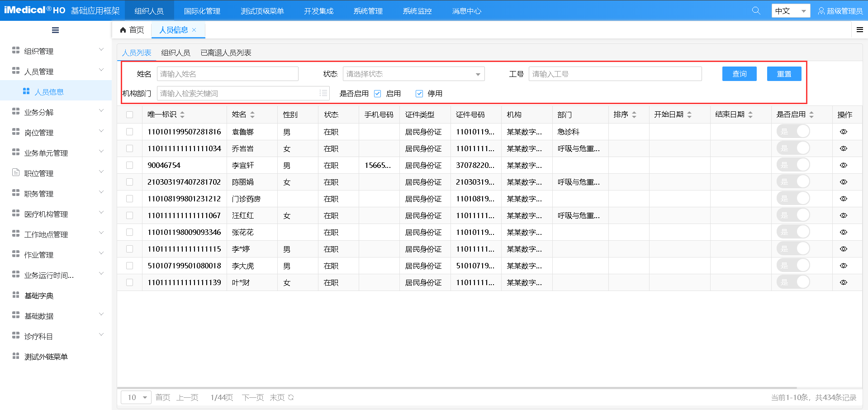Viewport: 868px width, 410px height.
Task: Click the 查询 query button
Action: tap(739, 74)
